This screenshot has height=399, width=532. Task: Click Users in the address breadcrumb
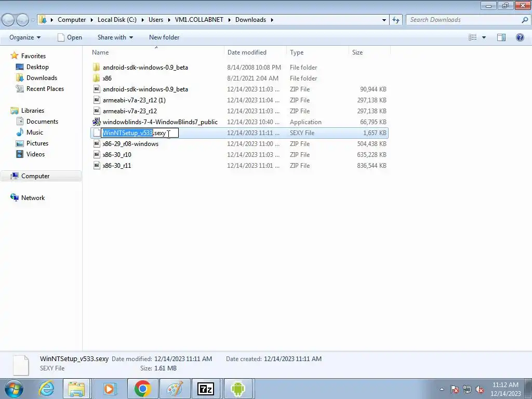tap(156, 20)
